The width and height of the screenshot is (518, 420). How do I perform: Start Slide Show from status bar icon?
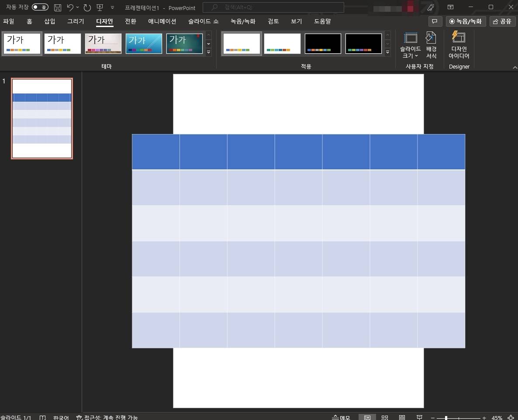click(x=419, y=418)
